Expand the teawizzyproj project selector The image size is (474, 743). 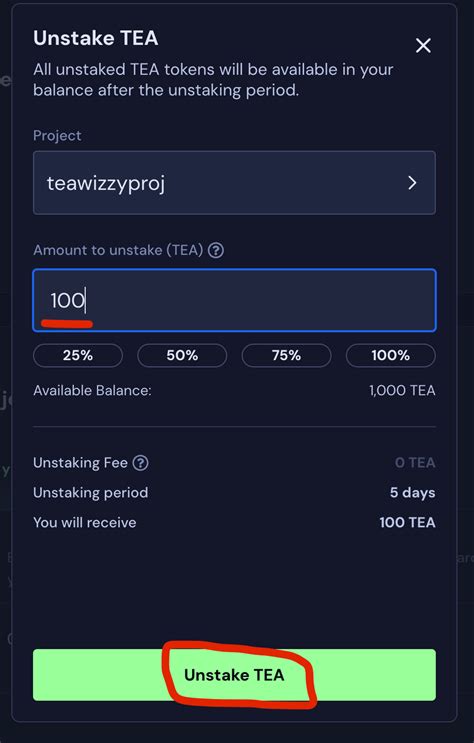tap(234, 183)
